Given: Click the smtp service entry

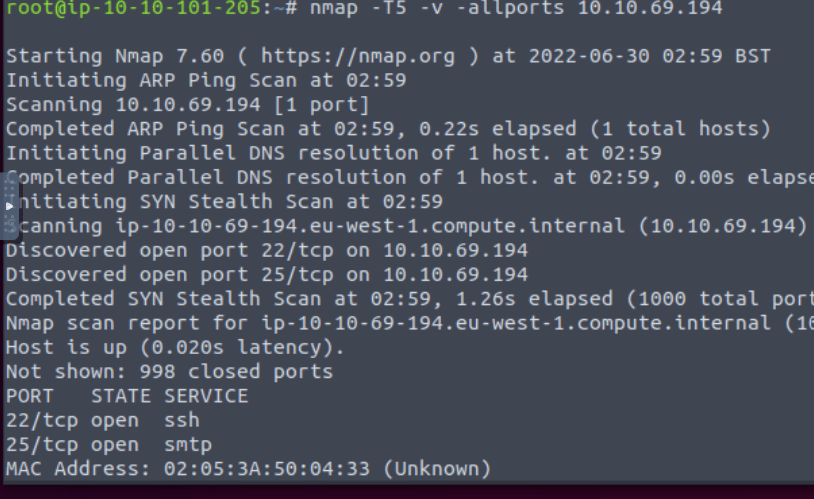Looking at the screenshot, I should tap(187, 444).
